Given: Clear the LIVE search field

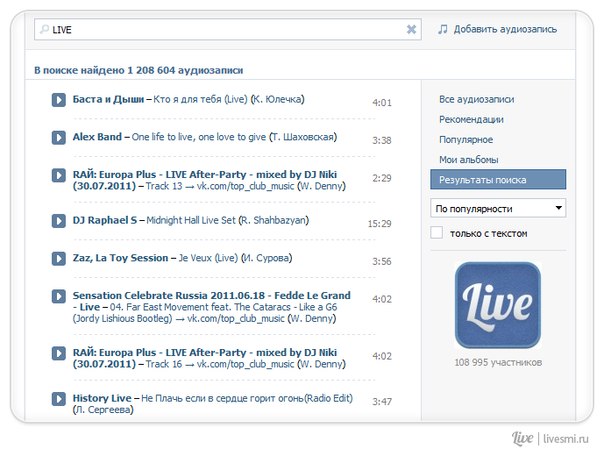Looking at the screenshot, I should tap(411, 29).
